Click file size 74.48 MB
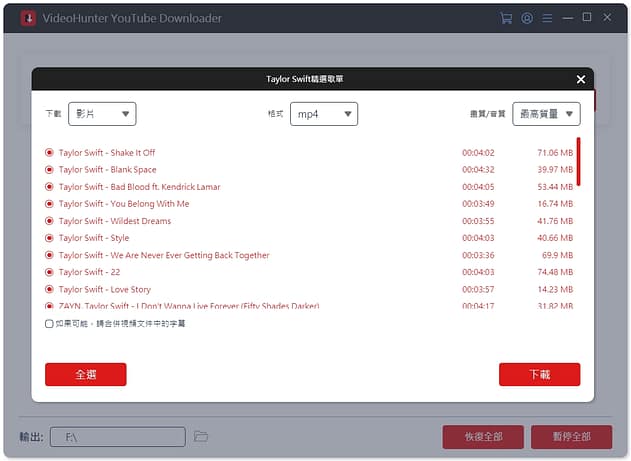This screenshot has height=461, width=631. point(555,272)
